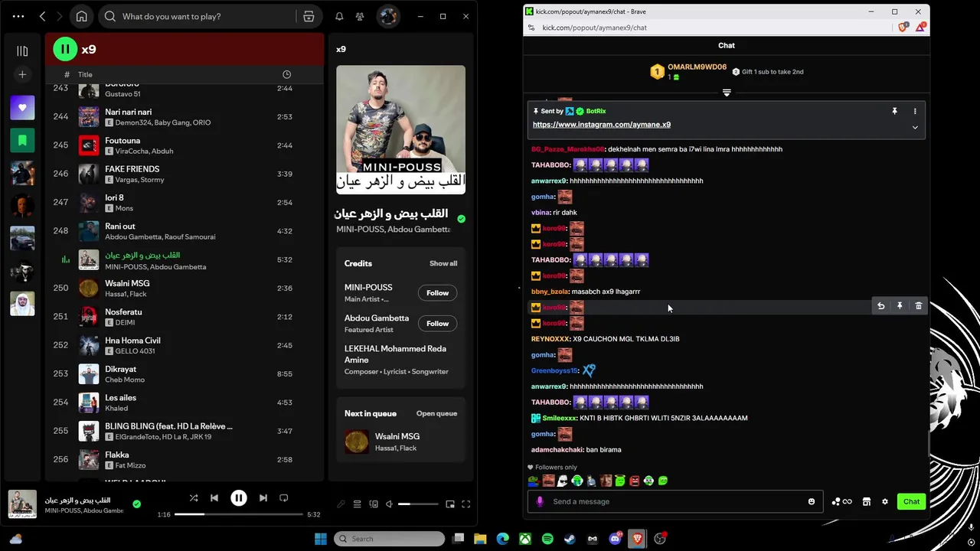Open Kick chat settings gear

[885, 501]
